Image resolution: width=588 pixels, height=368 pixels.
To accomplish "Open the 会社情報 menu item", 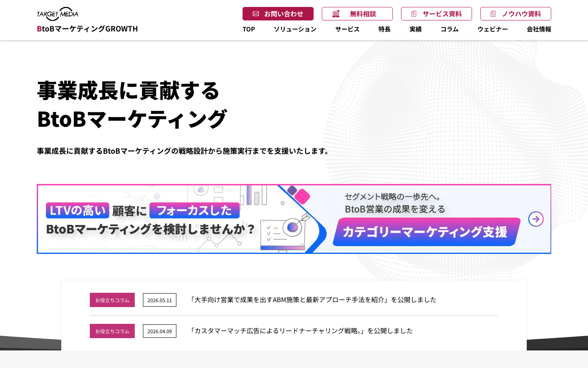I will pos(539,29).
